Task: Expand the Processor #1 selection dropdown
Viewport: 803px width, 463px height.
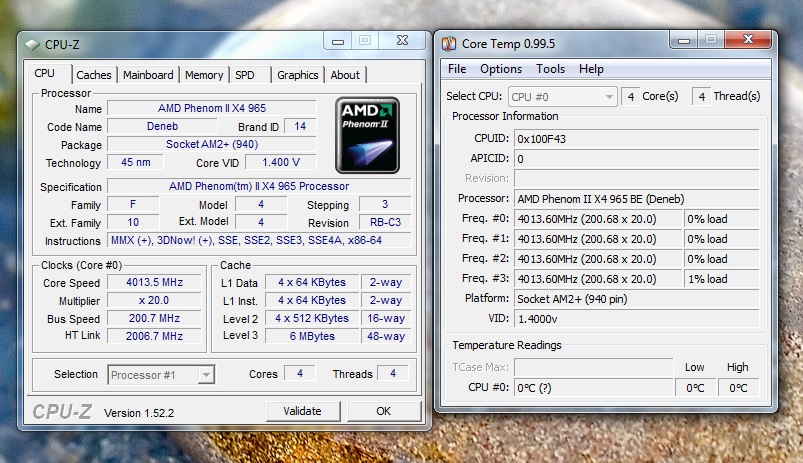Action: [206, 375]
